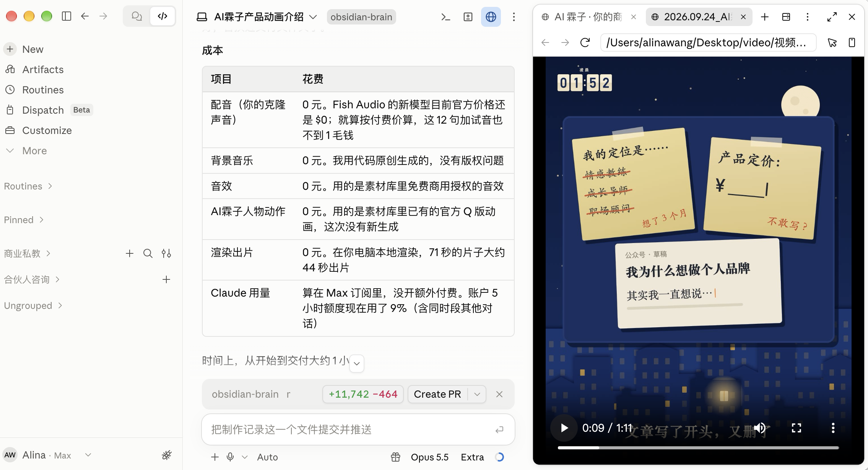Viewport: 868px width, 470px height.
Task: Expand the 商业私教 group
Action: [27, 253]
